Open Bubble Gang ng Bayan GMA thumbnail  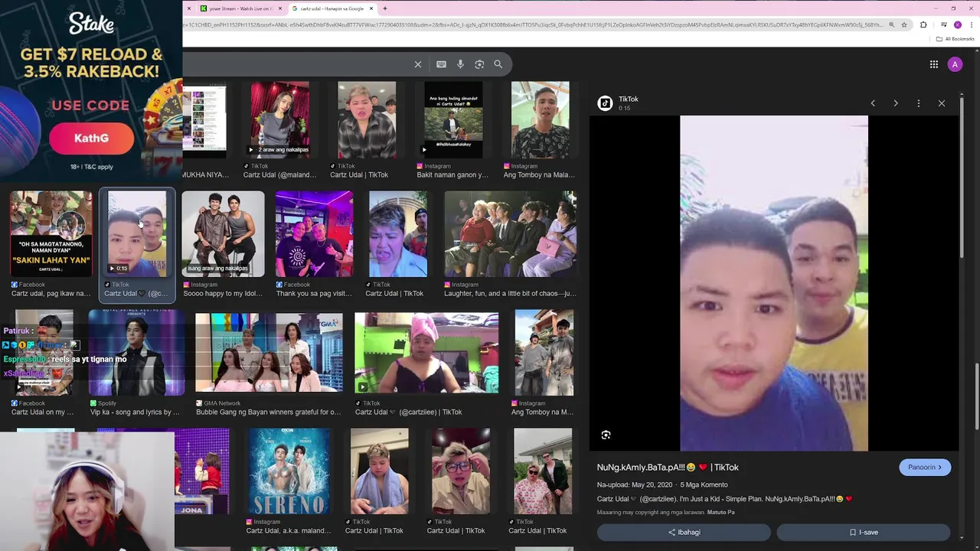pos(269,353)
